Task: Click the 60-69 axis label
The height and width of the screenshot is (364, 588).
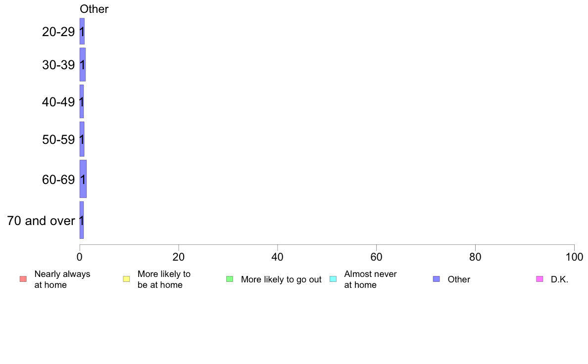Action: tap(58, 180)
